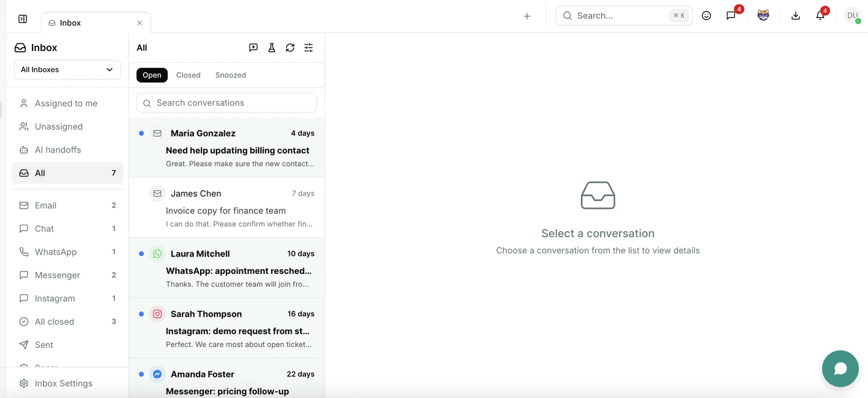
Task: Open Maria Gonzalez billing contact conversation
Action: tap(227, 148)
